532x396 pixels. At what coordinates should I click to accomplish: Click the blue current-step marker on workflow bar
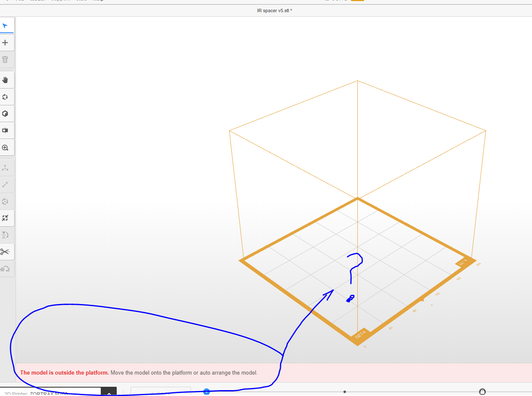207,392
